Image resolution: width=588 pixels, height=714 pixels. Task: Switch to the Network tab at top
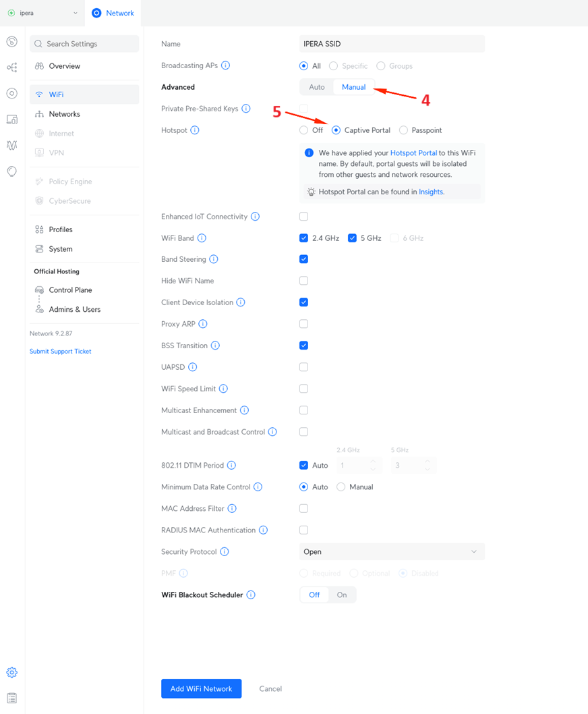[113, 12]
